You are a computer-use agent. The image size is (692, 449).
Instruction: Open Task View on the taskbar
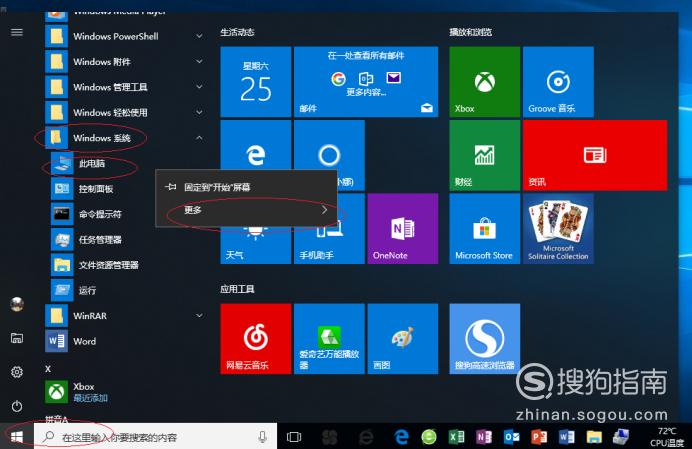tap(293, 437)
